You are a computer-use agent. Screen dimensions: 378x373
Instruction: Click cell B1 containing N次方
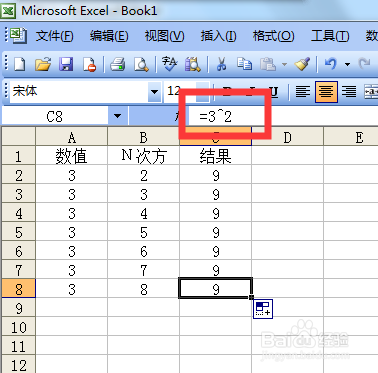tap(143, 156)
